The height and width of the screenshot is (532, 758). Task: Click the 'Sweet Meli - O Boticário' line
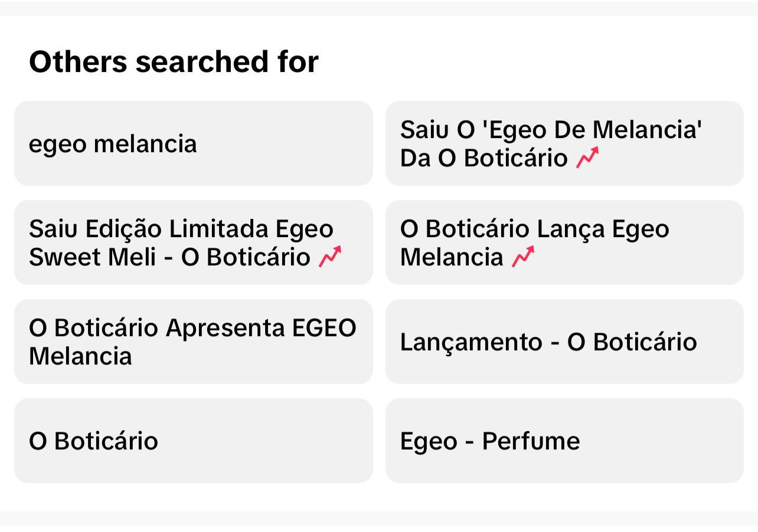tap(169, 257)
